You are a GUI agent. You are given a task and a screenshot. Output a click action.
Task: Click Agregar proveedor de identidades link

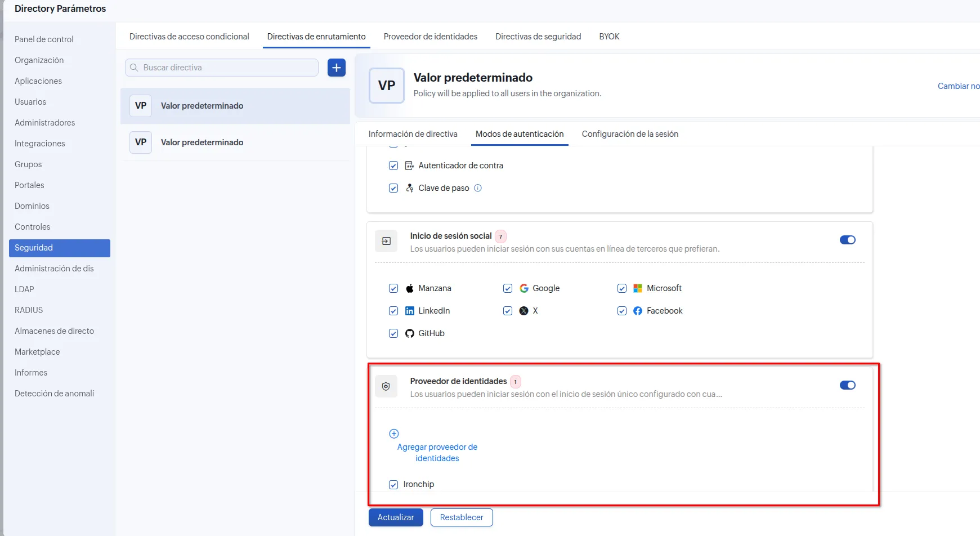click(x=437, y=453)
